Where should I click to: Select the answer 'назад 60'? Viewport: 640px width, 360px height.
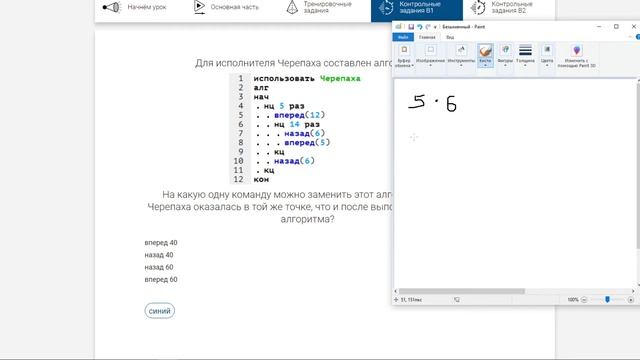pyautogui.click(x=159, y=267)
